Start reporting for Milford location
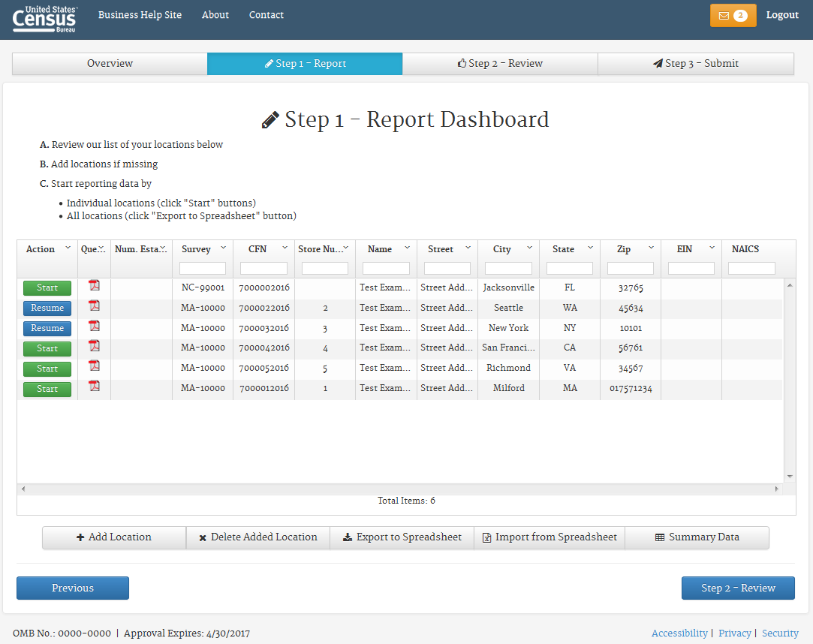The image size is (813, 644). [x=47, y=389]
